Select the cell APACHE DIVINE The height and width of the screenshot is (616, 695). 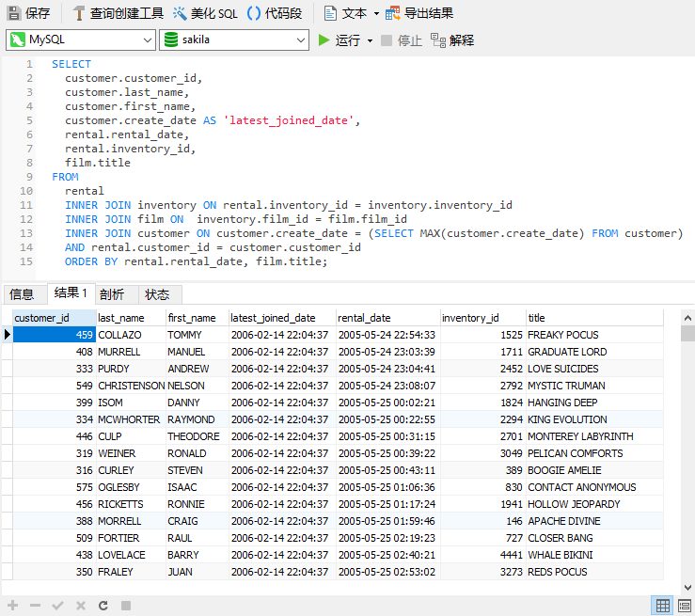click(594, 521)
